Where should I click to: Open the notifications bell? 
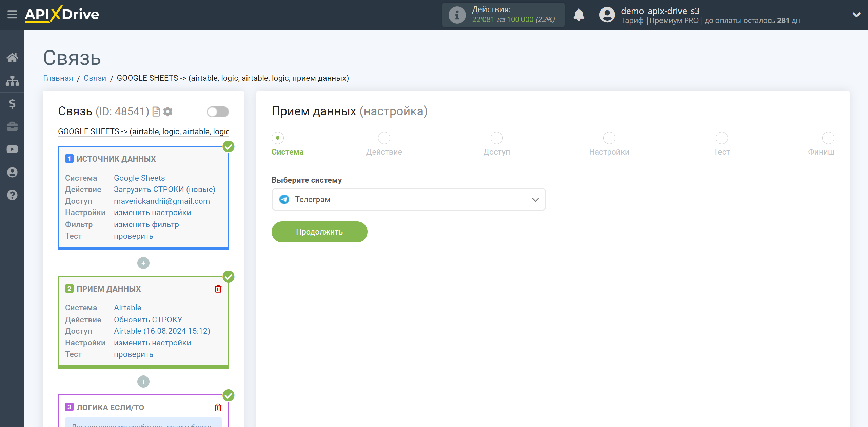[x=579, y=15]
